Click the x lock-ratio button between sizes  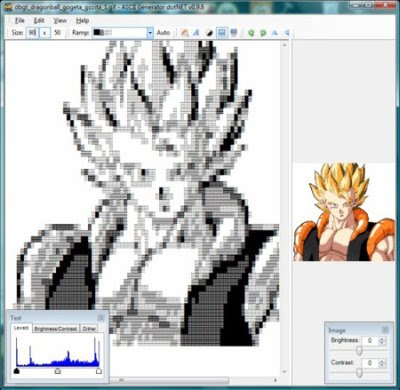tap(45, 33)
